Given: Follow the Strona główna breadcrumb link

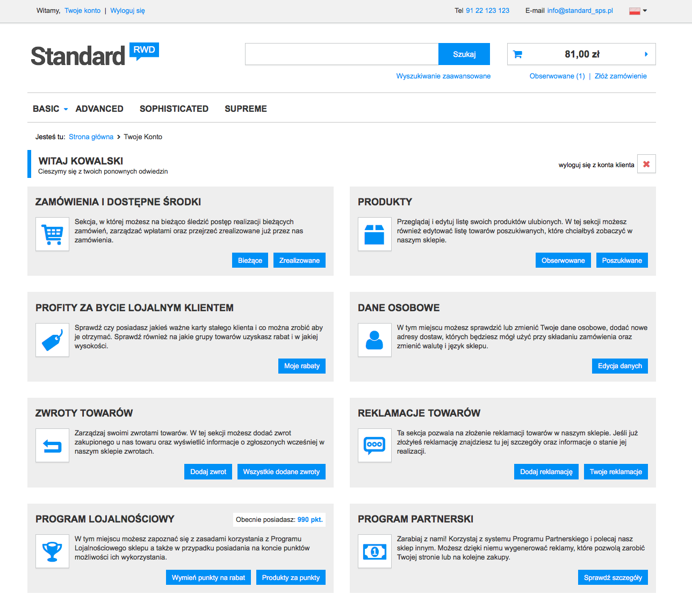Looking at the screenshot, I should 91,137.
